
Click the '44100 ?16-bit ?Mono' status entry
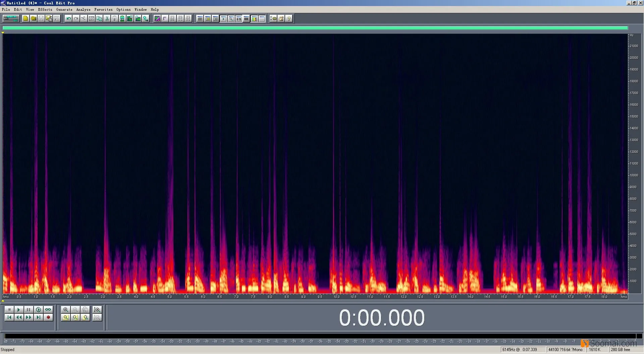click(566, 350)
